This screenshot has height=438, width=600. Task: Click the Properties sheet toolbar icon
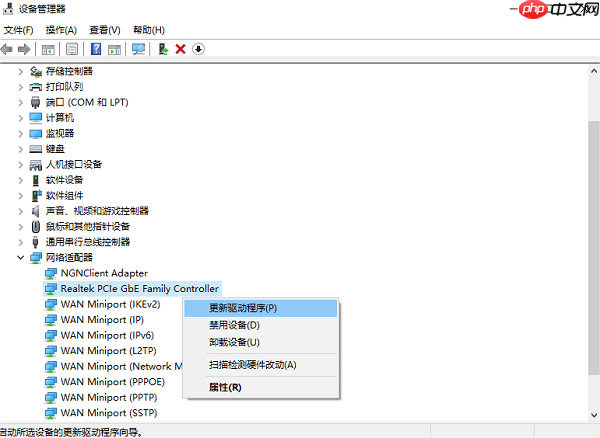(72, 49)
